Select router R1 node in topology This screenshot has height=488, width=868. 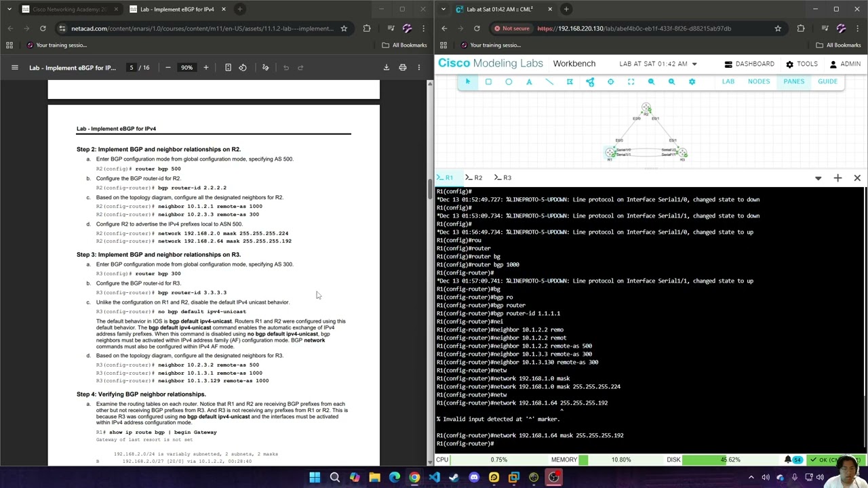pyautogui.click(x=610, y=152)
